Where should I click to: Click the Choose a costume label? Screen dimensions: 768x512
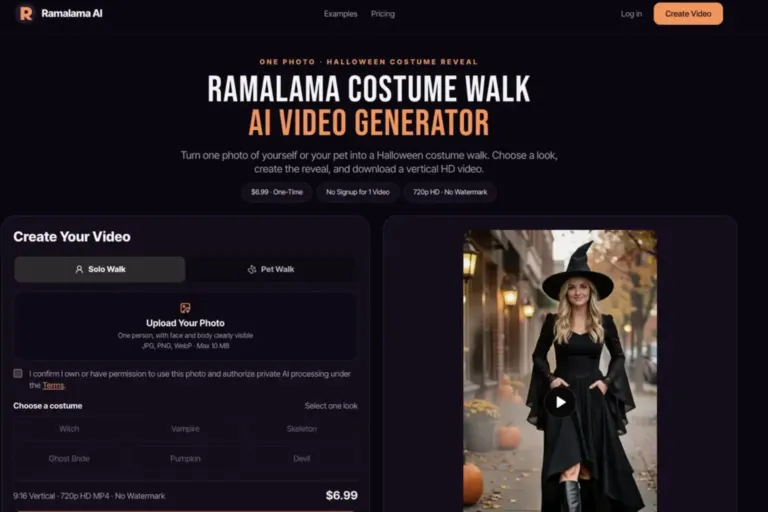point(48,406)
